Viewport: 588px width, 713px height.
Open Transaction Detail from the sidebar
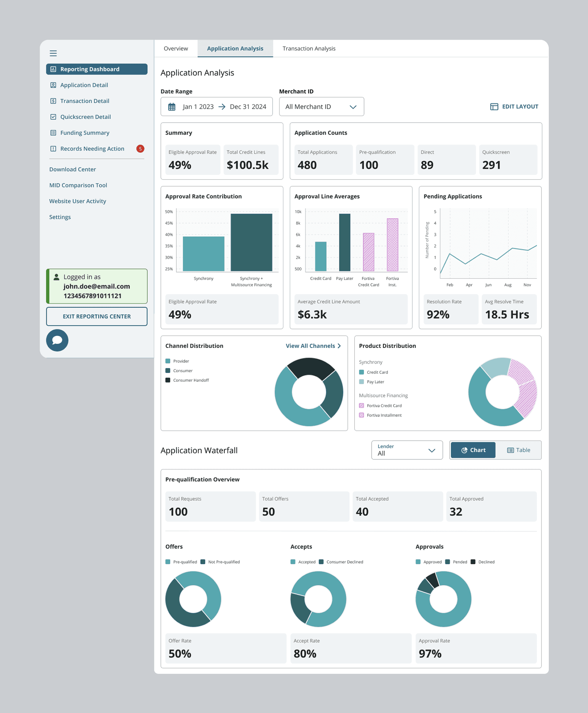[85, 101]
